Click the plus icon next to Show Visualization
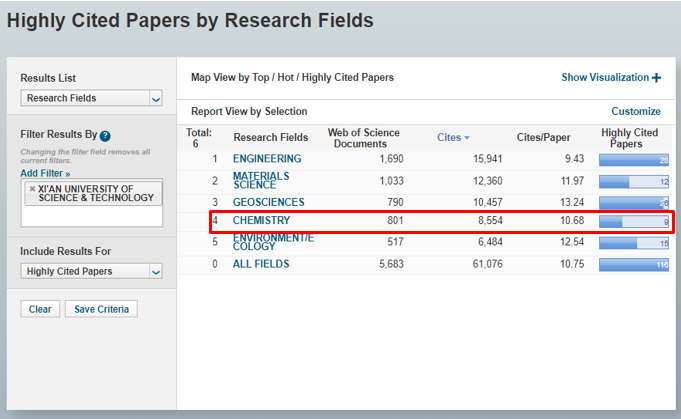This screenshot has height=419, width=681. pos(656,78)
